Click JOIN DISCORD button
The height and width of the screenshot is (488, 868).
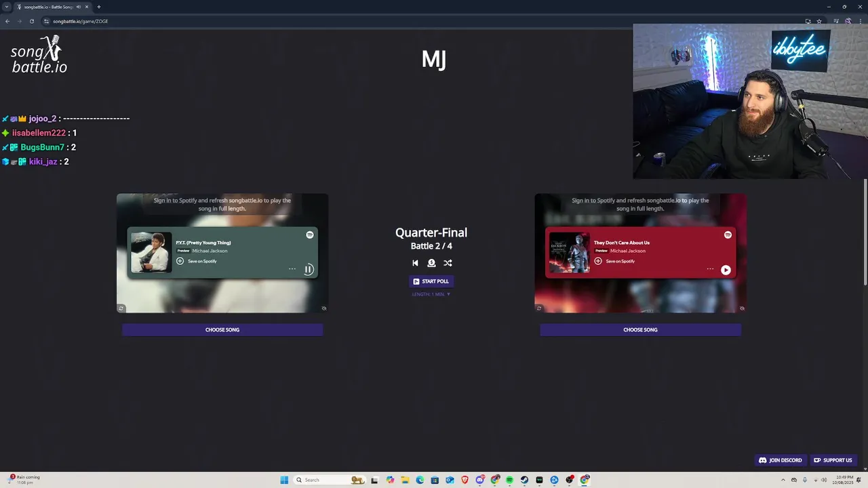click(781, 460)
